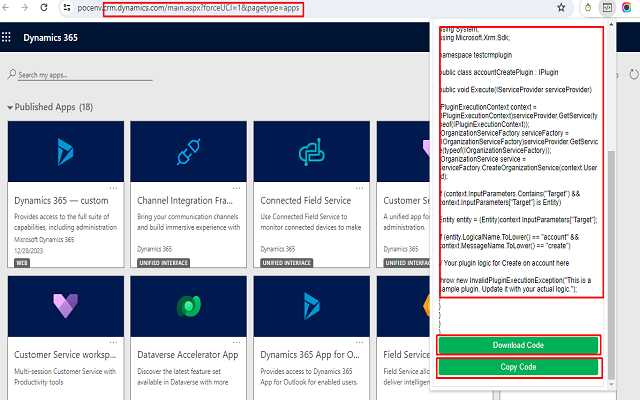
Task: Collapse the Published Apps section
Action: click(x=11, y=107)
